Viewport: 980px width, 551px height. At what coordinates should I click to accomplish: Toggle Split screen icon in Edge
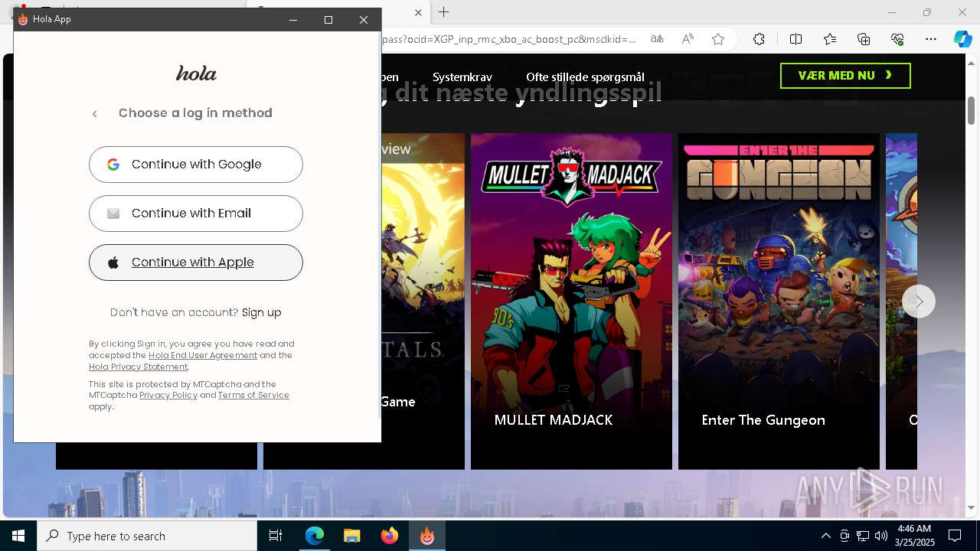tap(796, 39)
